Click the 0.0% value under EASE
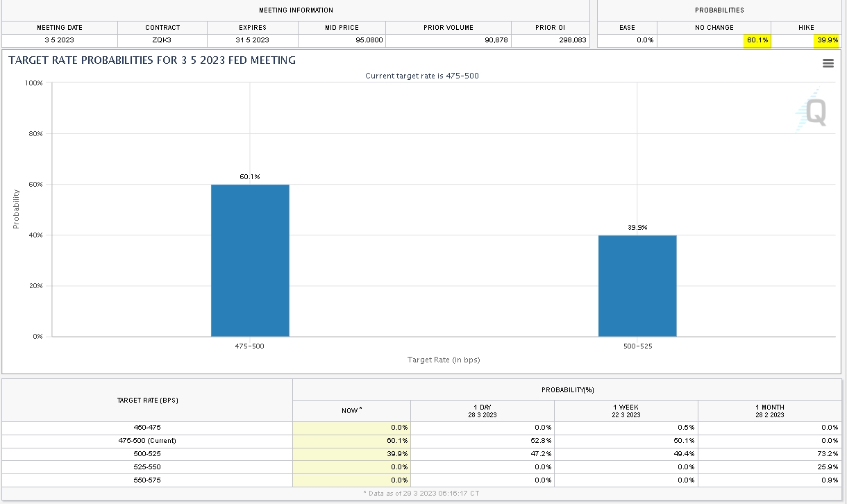 (627, 40)
